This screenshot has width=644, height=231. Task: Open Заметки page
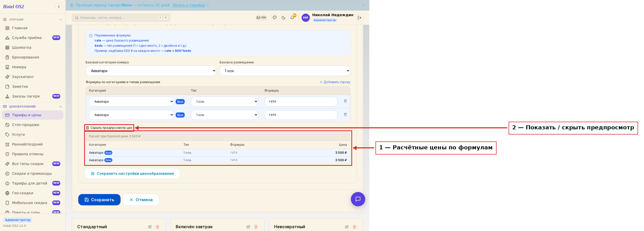(33, 86)
